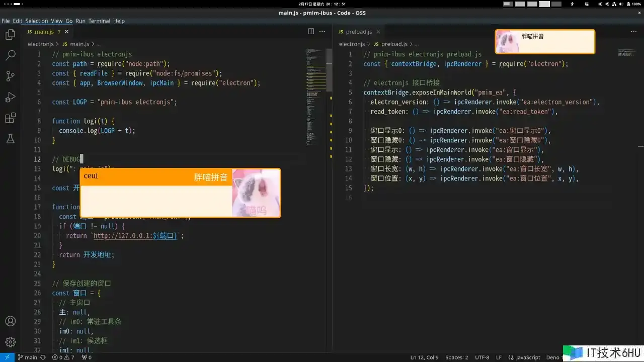Viewport: 644px width, 362px height.
Task: Click the main branch in status bar
Action: click(x=27, y=357)
